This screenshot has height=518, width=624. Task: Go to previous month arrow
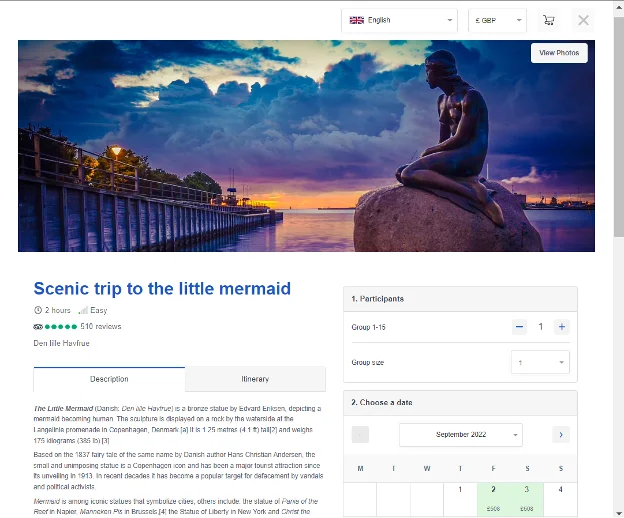tap(360, 434)
